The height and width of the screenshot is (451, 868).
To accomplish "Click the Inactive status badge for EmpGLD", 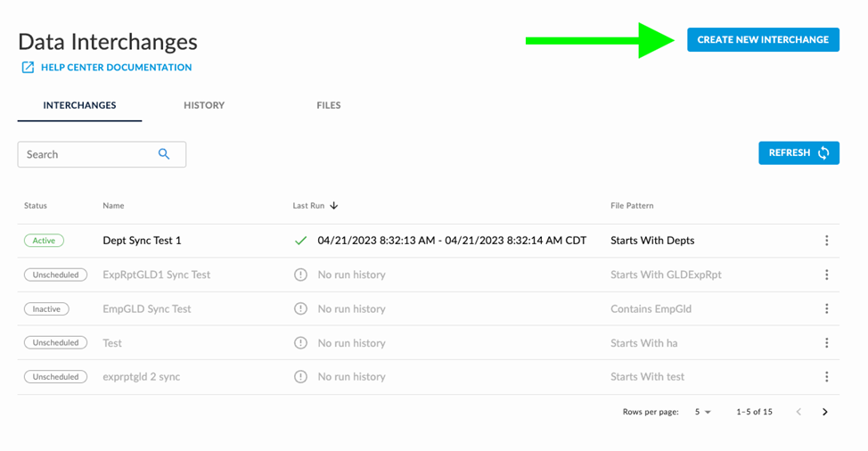I will coord(46,309).
